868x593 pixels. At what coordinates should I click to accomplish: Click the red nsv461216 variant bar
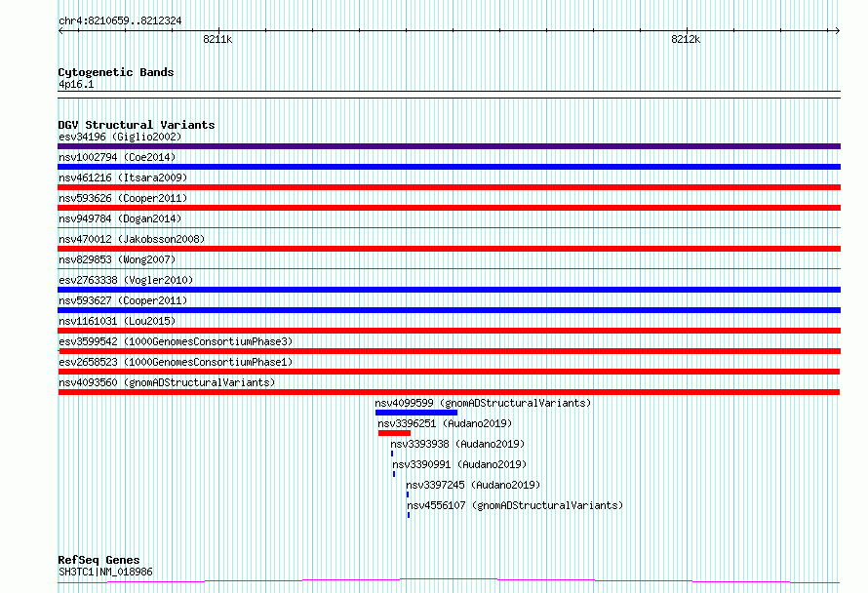click(x=449, y=187)
